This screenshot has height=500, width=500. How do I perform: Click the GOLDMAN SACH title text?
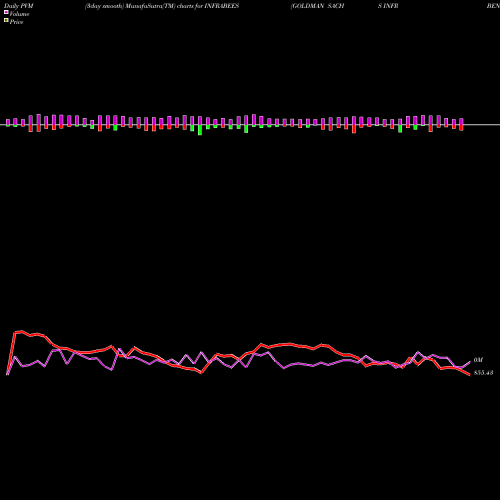317,6
